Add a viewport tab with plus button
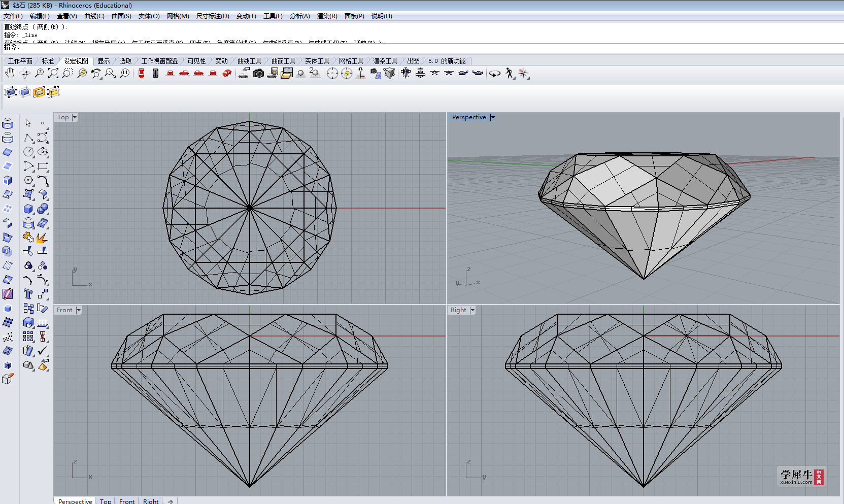The width and height of the screenshot is (844, 504). 171,501
